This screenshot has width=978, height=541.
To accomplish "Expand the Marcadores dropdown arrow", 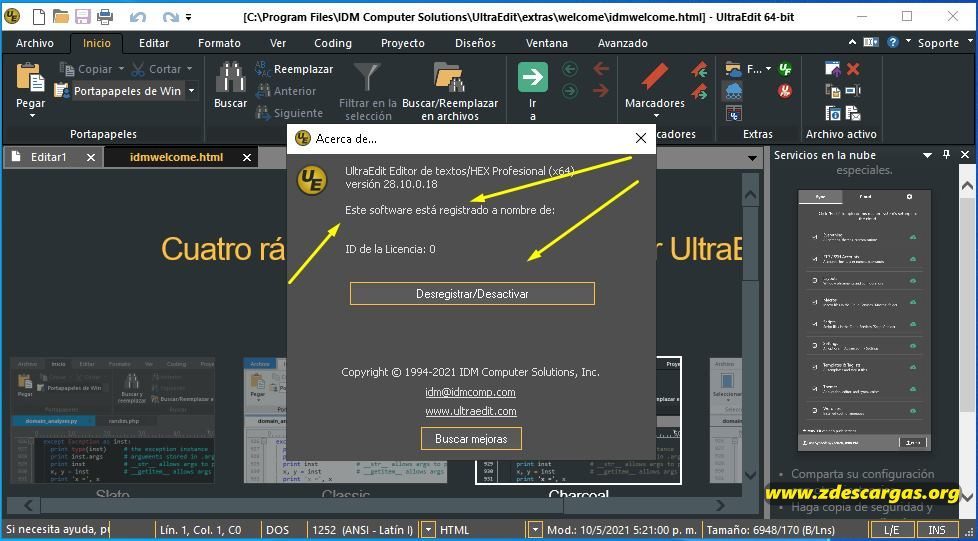I will click(656, 115).
